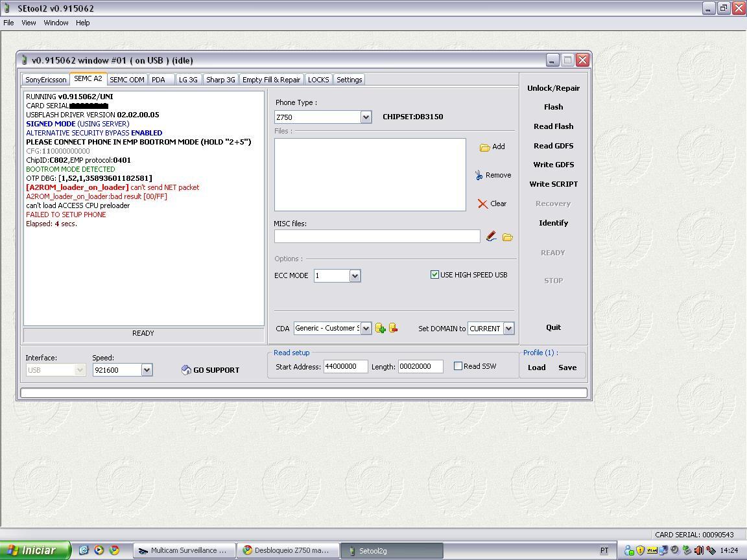Click the network computers tray icon
Viewport: 747px width, 560px height.
(663, 550)
